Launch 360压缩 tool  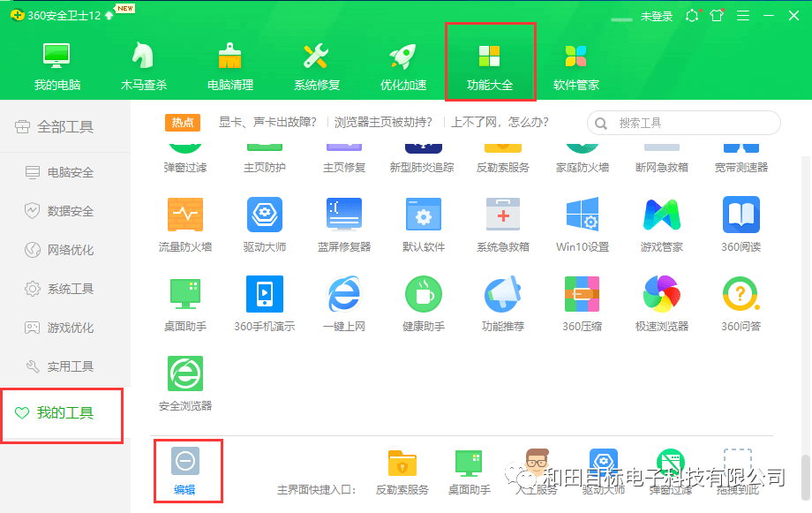(x=582, y=304)
